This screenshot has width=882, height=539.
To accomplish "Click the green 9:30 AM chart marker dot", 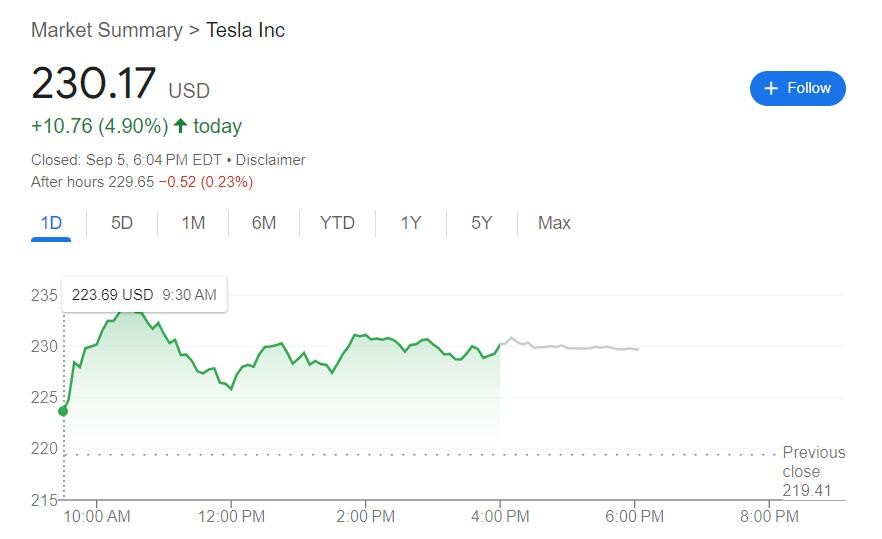I will click(x=64, y=411).
